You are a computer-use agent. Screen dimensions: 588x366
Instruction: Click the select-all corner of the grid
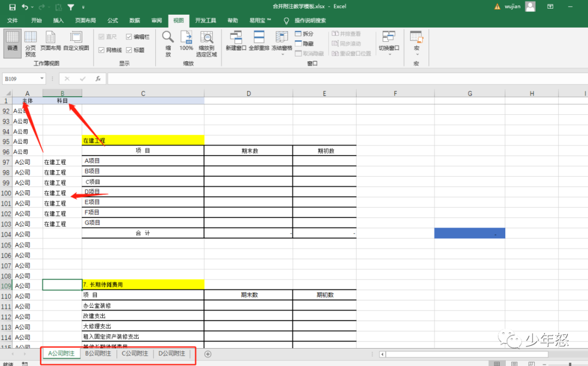[6, 94]
